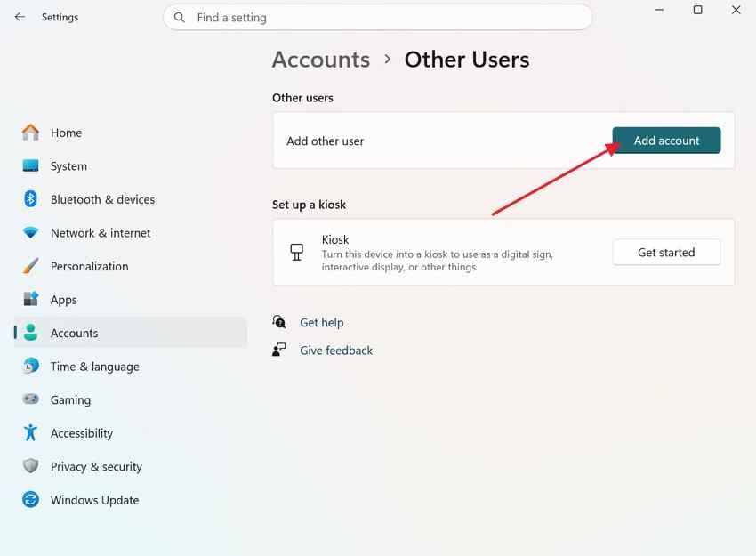Click the Privacy shield icon
The width and height of the screenshot is (756, 556).
point(30,466)
